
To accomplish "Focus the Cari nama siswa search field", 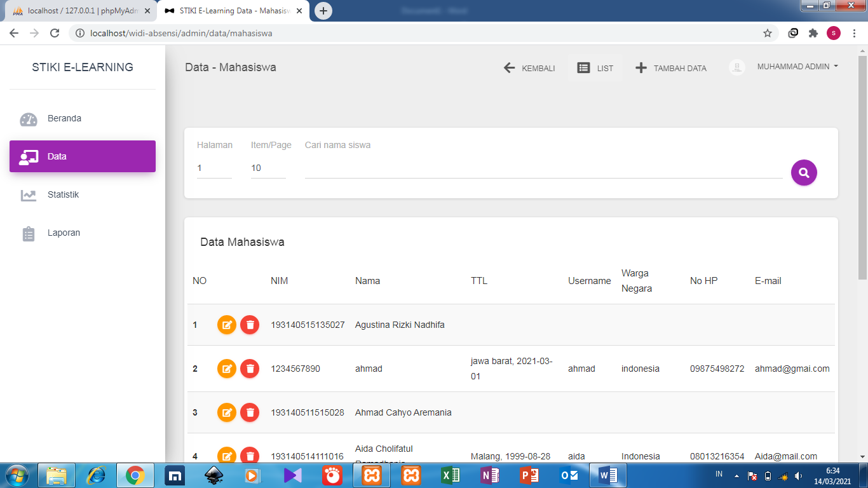I will (544, 168).
